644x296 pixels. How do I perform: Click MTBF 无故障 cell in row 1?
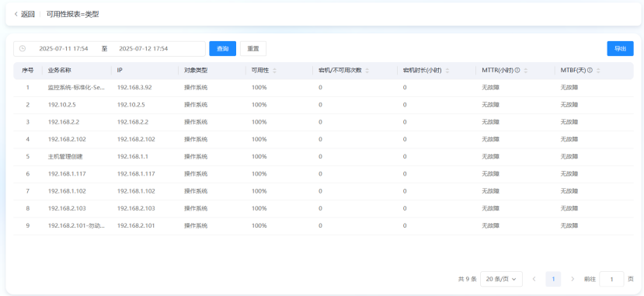click(569, 88)
